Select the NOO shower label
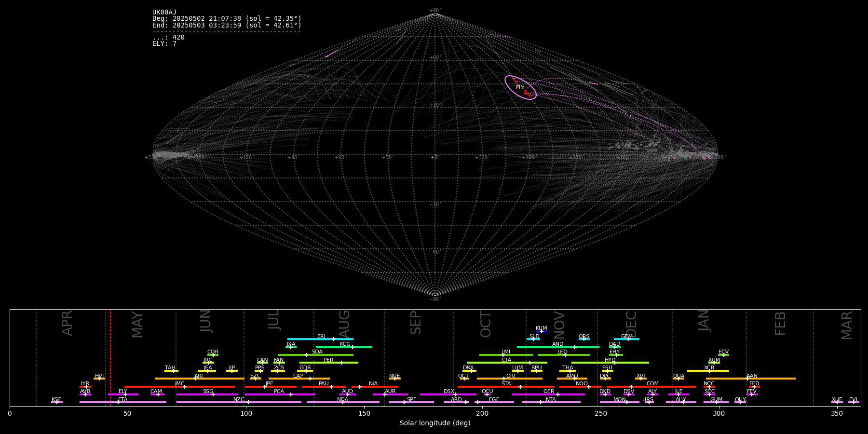This screenshot has height=434, width=868. (582, 383)
